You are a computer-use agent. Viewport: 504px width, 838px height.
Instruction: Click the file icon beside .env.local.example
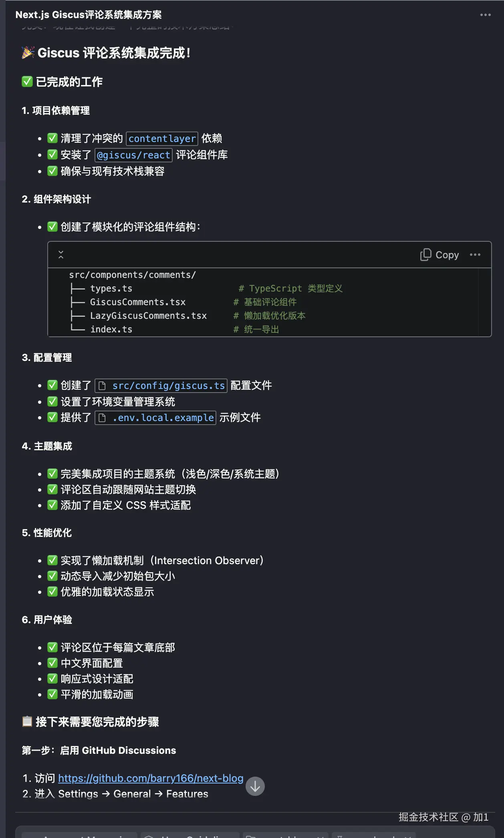(x=102, y=418)
